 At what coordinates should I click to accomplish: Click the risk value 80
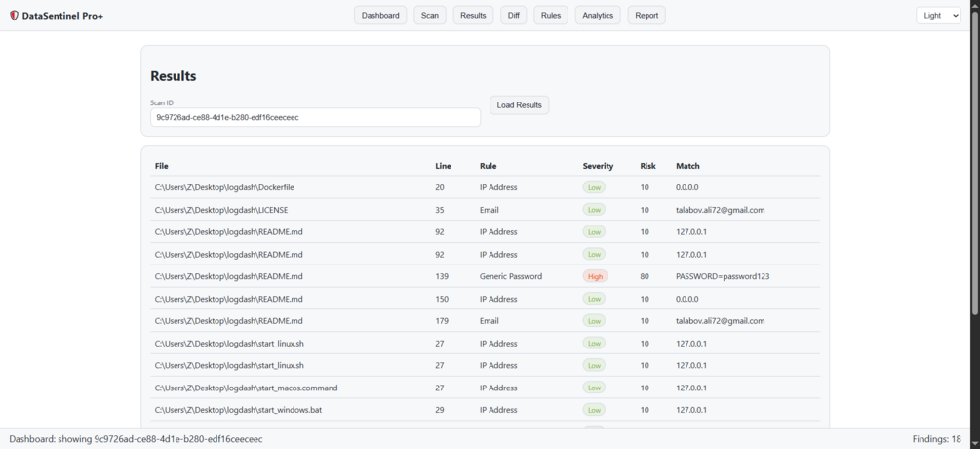pos(645,276)
